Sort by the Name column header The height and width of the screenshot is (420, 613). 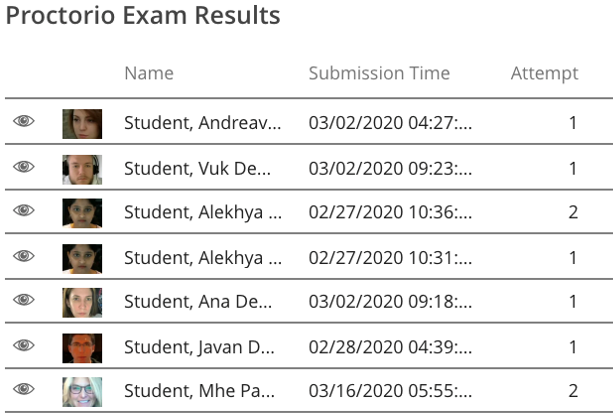point(148,73)
